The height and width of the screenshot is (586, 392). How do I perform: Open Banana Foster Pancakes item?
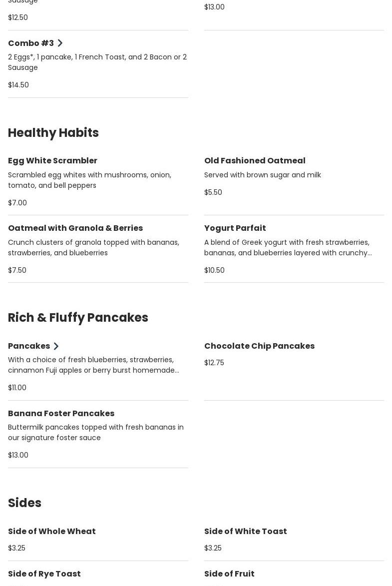61,414
